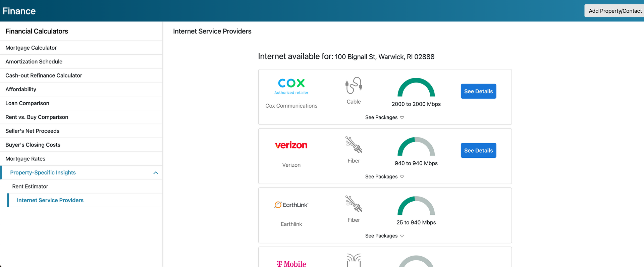Collapse the Property-Specific Insights section
Viewport: 644px width, 267px height.
tap(156, 173)
